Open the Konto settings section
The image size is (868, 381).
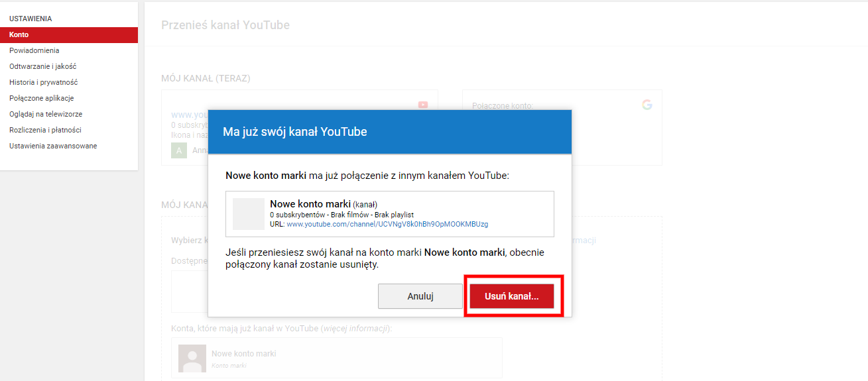[69, 34]
